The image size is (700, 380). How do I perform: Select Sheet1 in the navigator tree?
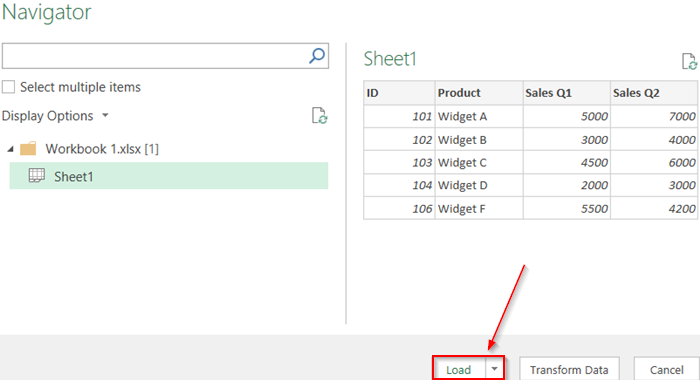(169, 176)
